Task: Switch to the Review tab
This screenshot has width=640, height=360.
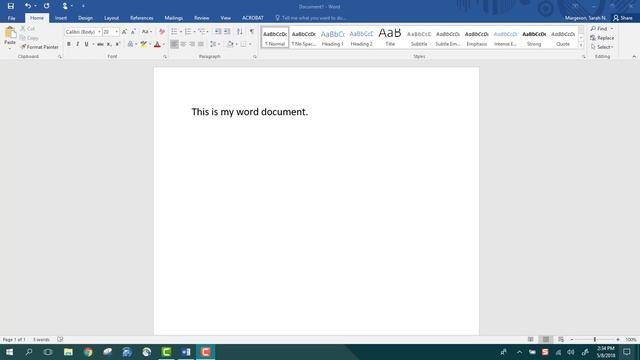Action: [x=202, y=18]
